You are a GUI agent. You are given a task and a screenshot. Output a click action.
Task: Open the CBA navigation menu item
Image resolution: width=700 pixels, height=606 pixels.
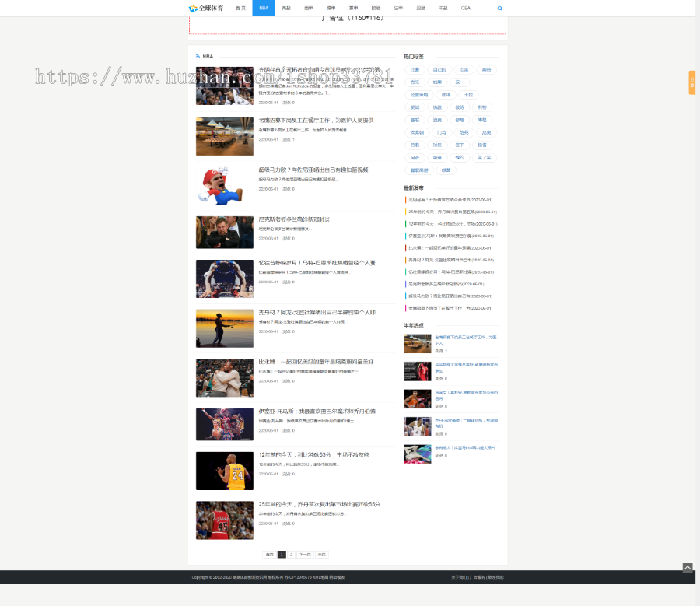click(465, 8)
